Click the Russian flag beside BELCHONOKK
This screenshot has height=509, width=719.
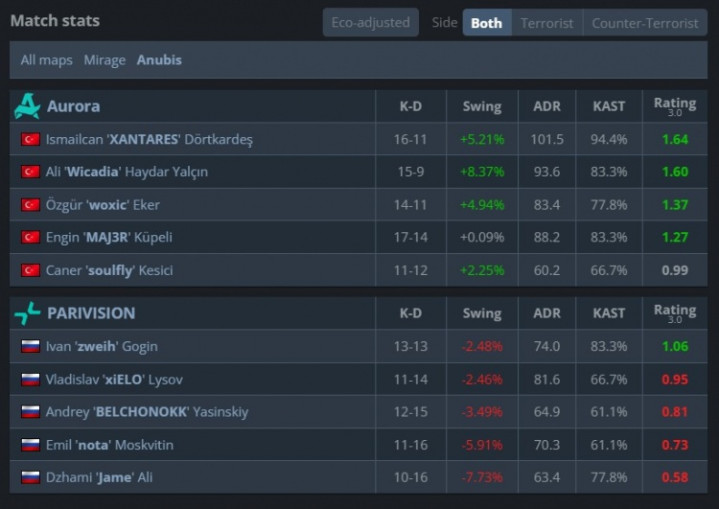point(30,412)
